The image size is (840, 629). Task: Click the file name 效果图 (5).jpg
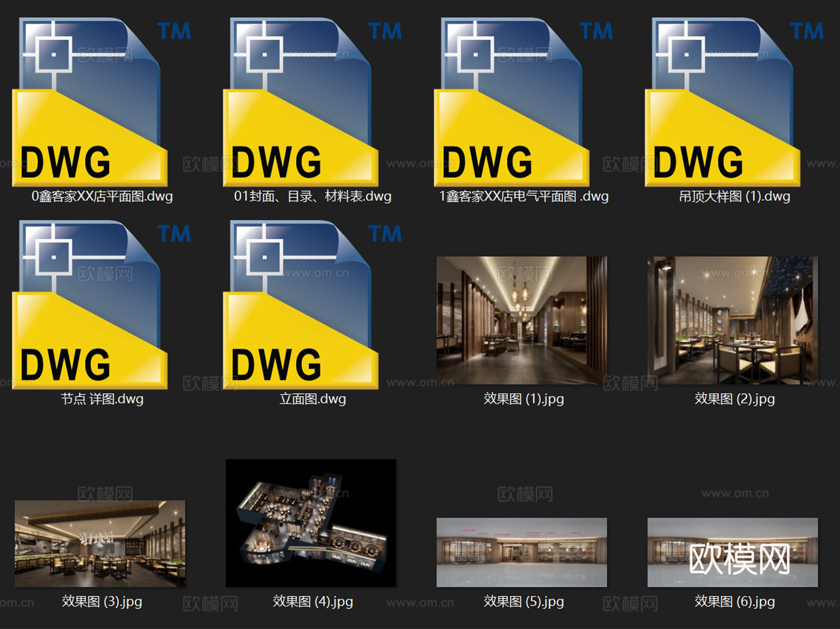click(x=524, y=601)
